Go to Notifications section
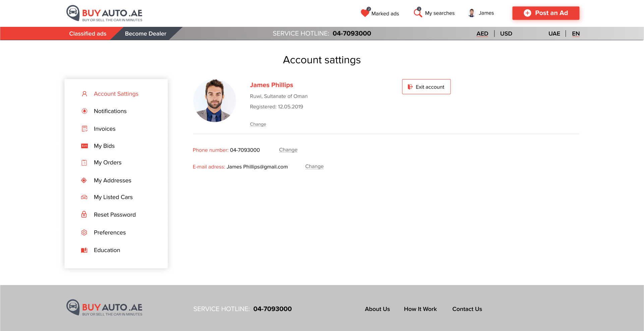644x331 pixels. pos(110,111)
